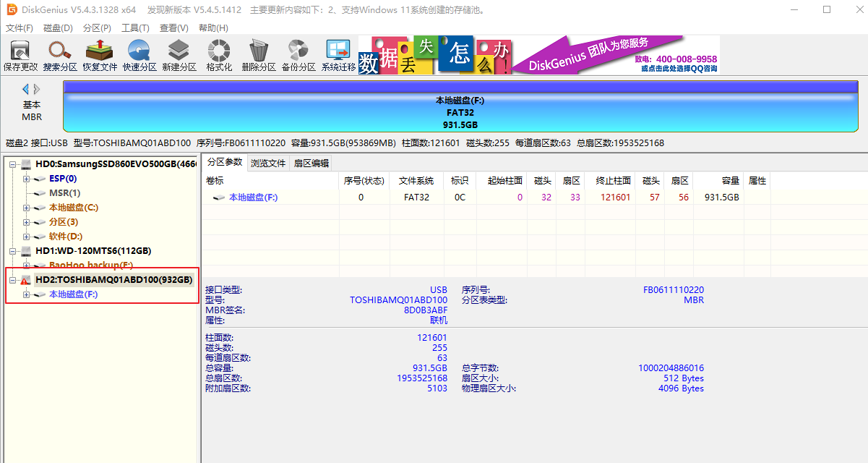Click the QQ咨询 link in the banner

coord(679,69)
